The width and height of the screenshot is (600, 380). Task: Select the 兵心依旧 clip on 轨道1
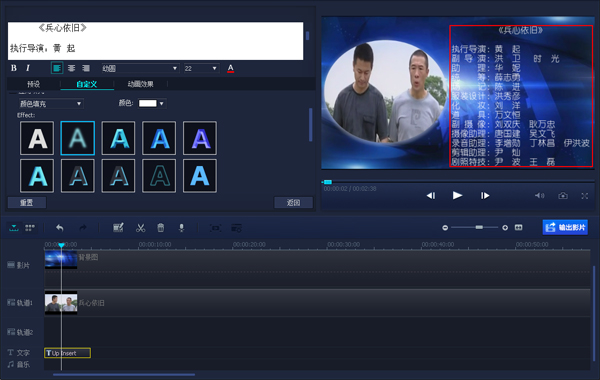point(61,303)
